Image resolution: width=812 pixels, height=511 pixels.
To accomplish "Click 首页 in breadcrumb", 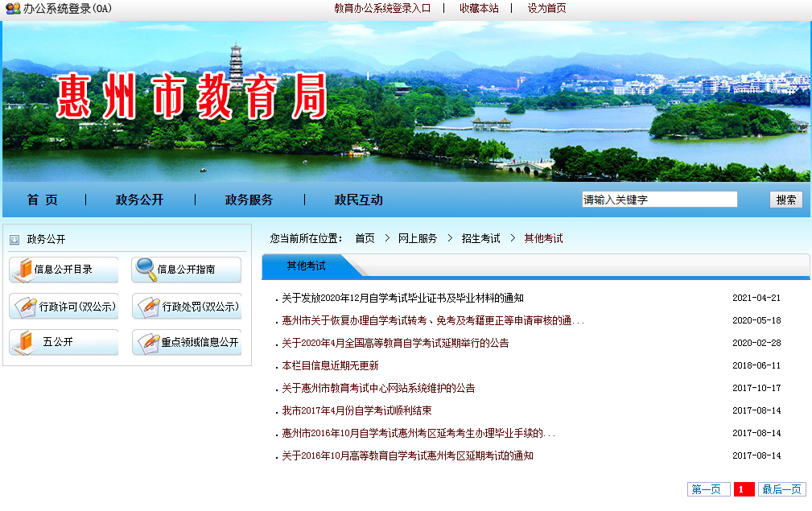I will 365,238.
